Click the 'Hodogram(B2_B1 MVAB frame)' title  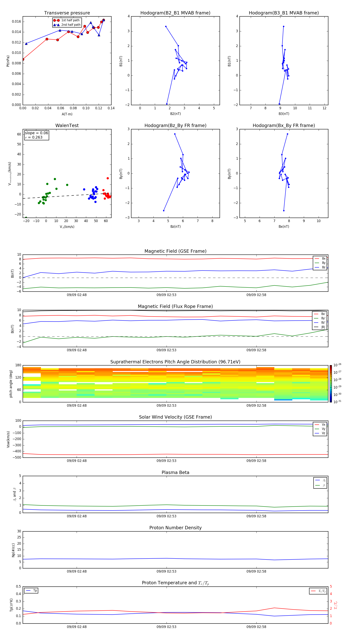click(x=175, y=13)
